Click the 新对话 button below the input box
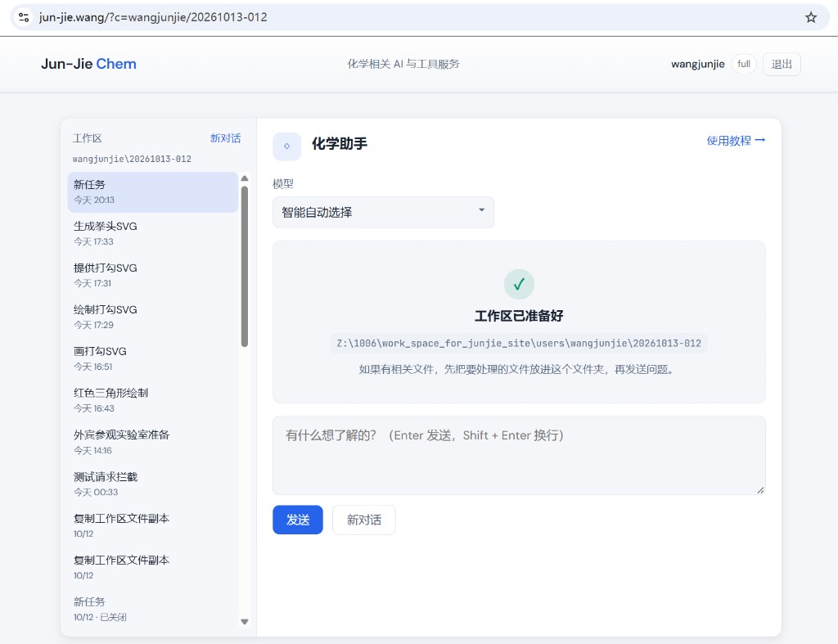The image size is (838, 644). coord(364,520)
